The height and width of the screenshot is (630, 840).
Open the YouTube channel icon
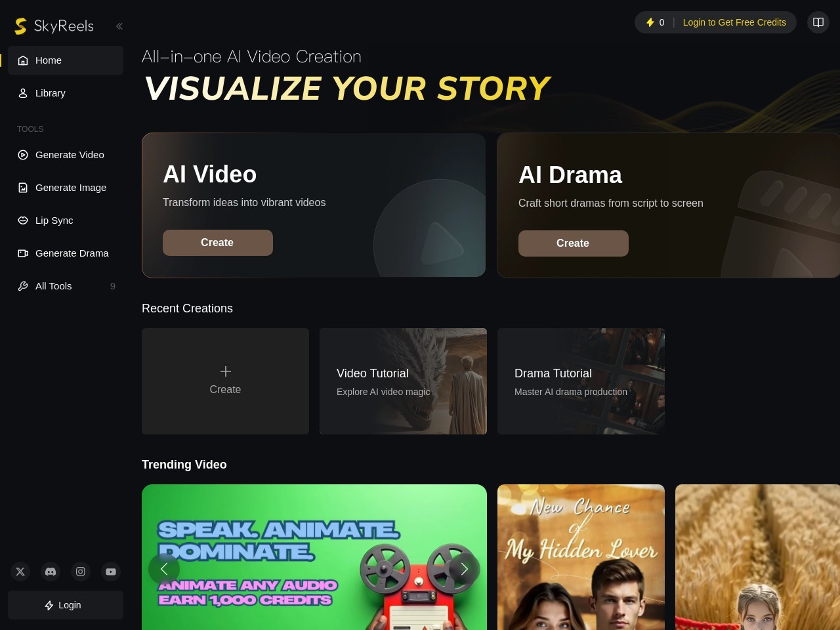pos(111,572)
